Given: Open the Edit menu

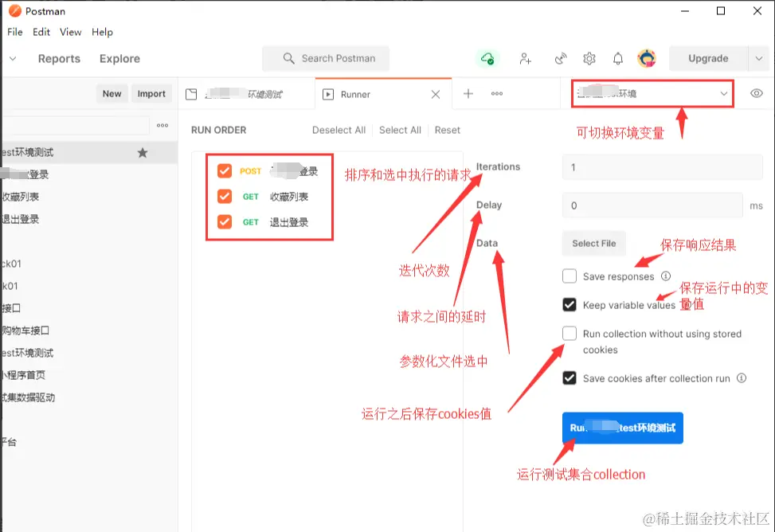Looking at the screenshot, I should pos(41,32).
